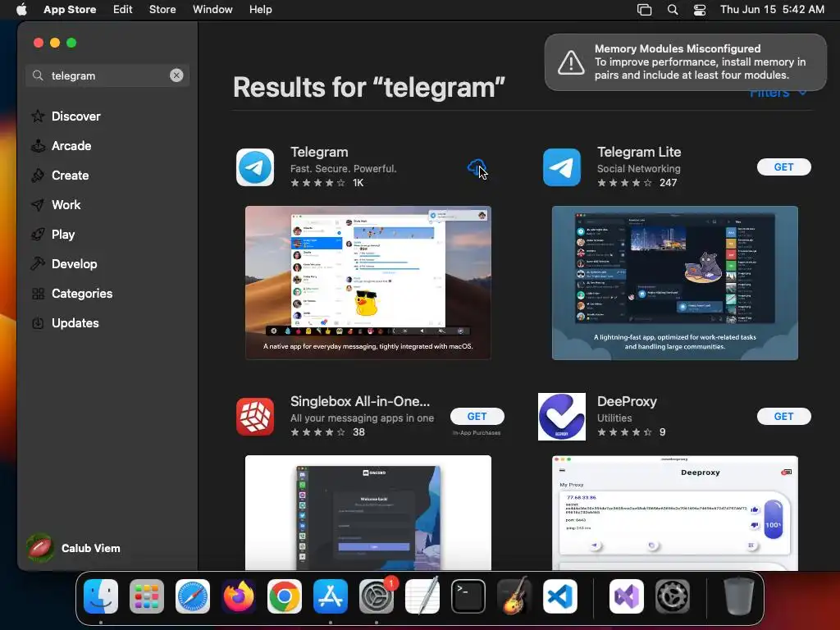Screen dimensions: 840x630
Task: Open the Filters dropdown
Action: (778, 93)
